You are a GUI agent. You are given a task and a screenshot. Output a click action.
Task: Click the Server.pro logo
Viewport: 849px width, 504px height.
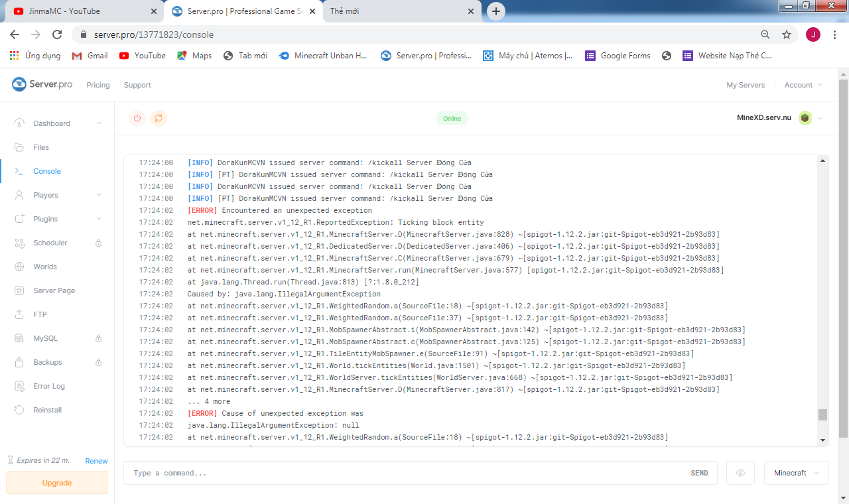tap(42, 84)
